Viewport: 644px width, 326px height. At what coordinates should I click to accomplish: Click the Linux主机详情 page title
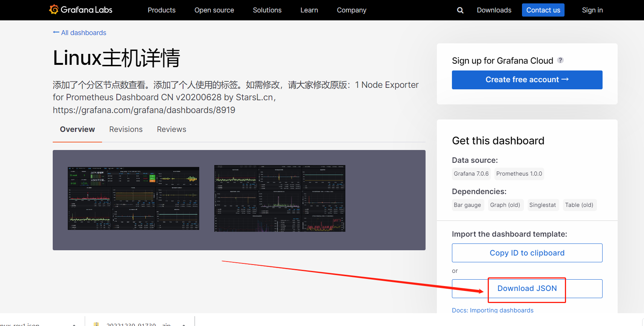[x=116, y=58]
